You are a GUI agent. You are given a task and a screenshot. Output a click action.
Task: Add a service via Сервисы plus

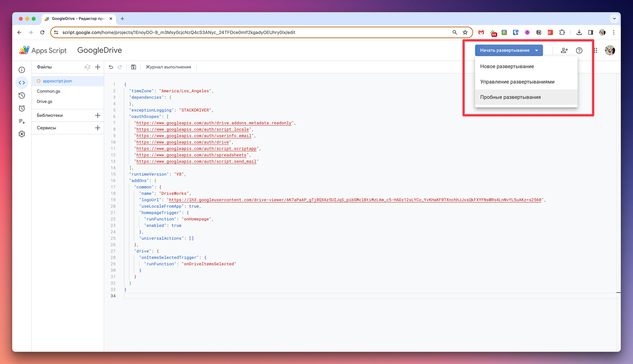pyautogui.click(x=98, y=128)
